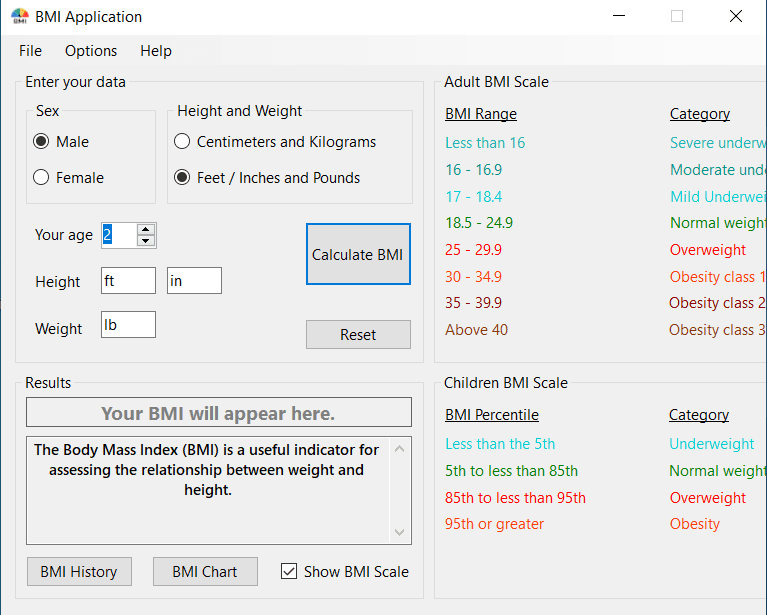Select the Female radio button

[x=41, y=178]
